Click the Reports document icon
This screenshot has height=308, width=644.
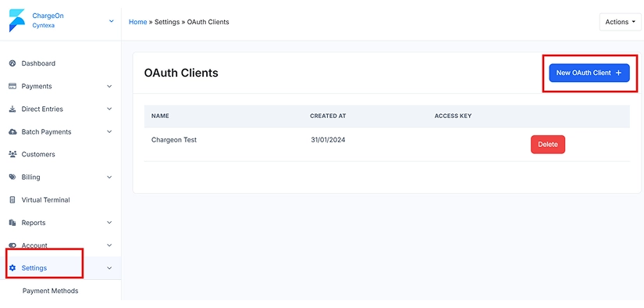tap(12, 223)
